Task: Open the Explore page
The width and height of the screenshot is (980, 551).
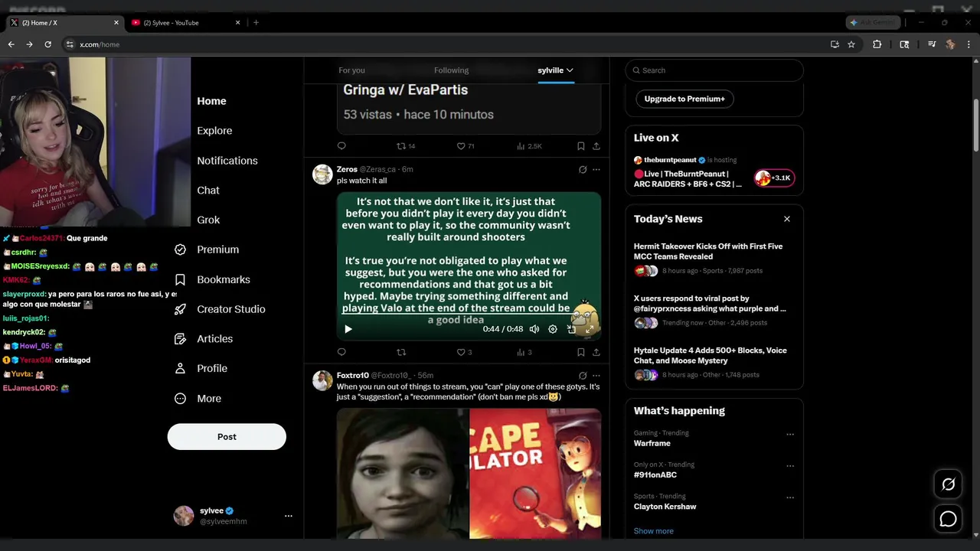Action: click(214, 131)
